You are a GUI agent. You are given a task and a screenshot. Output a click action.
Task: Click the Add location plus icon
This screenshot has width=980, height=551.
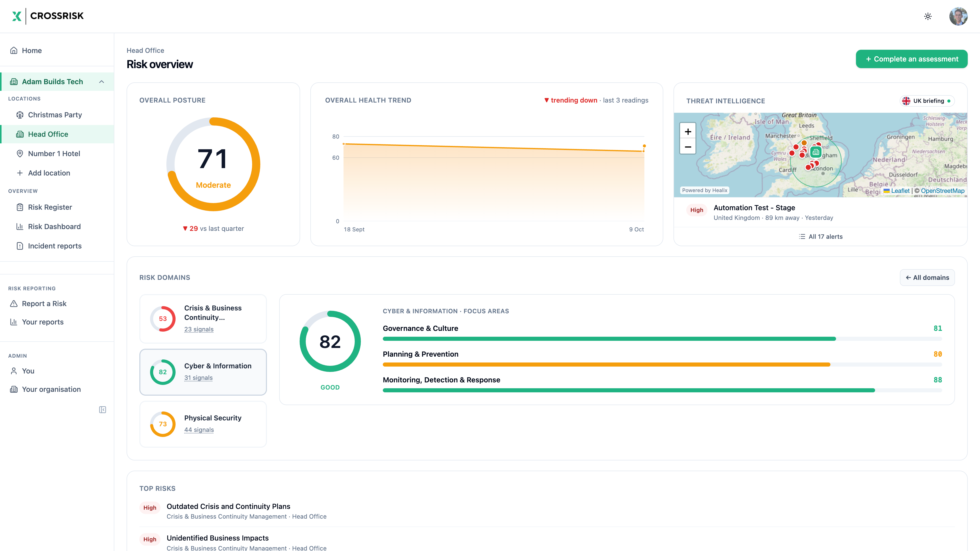[x=20, y=173]
